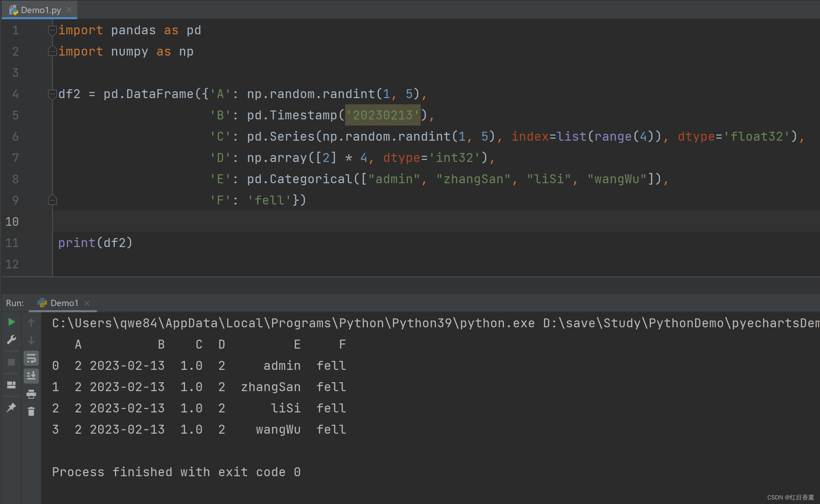Image resolution: width=820 pixels, height=504 pixels.
Task: Clear console output with trash icon
Action: pyautogui.click(x=31, y=411)
